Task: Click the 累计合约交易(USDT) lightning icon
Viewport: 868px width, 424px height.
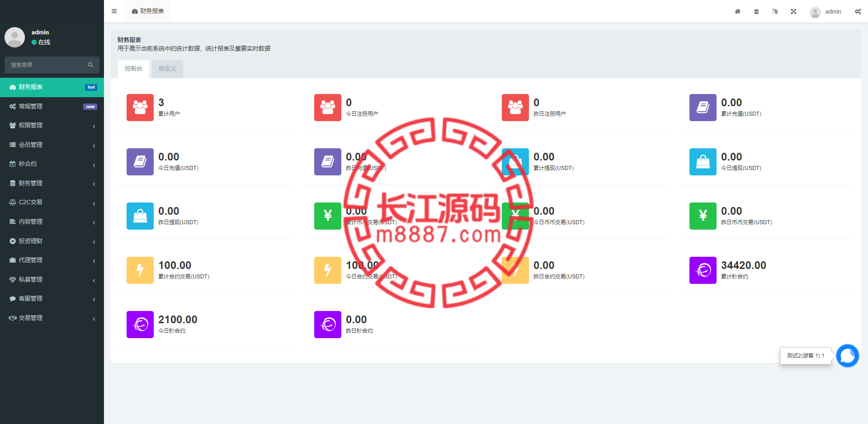Action: click(140, 270)
